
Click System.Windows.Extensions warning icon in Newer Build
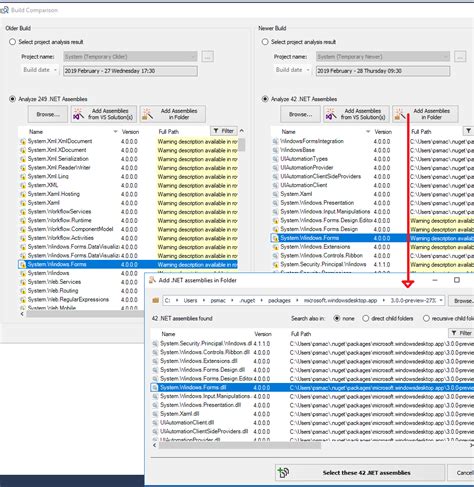pyautogui.click(x=275, y=247)
